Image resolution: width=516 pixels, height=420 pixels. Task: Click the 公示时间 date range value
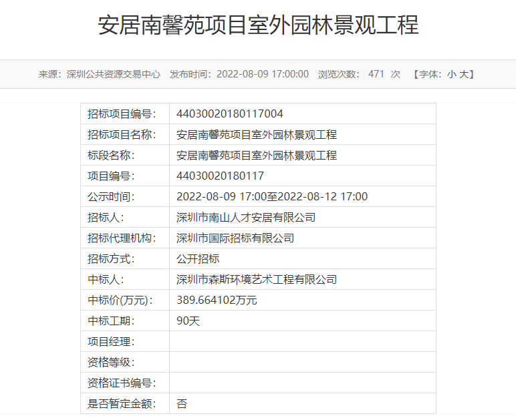pos(272,196)
